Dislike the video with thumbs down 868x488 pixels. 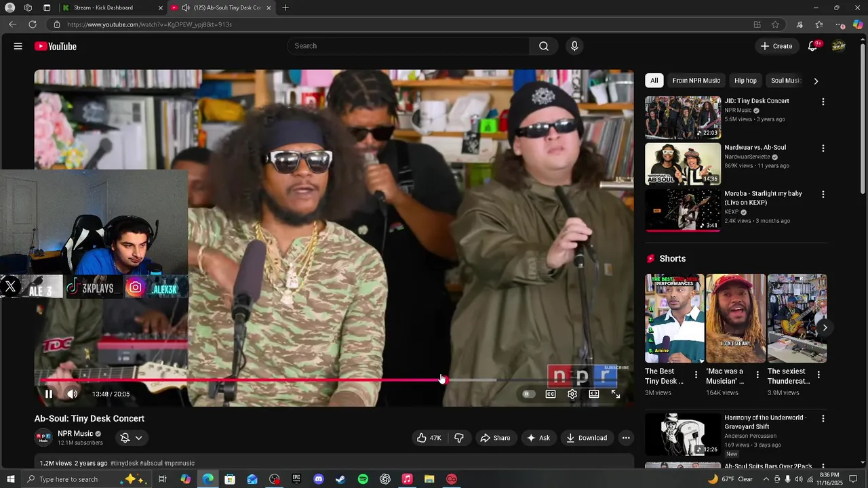459,438
